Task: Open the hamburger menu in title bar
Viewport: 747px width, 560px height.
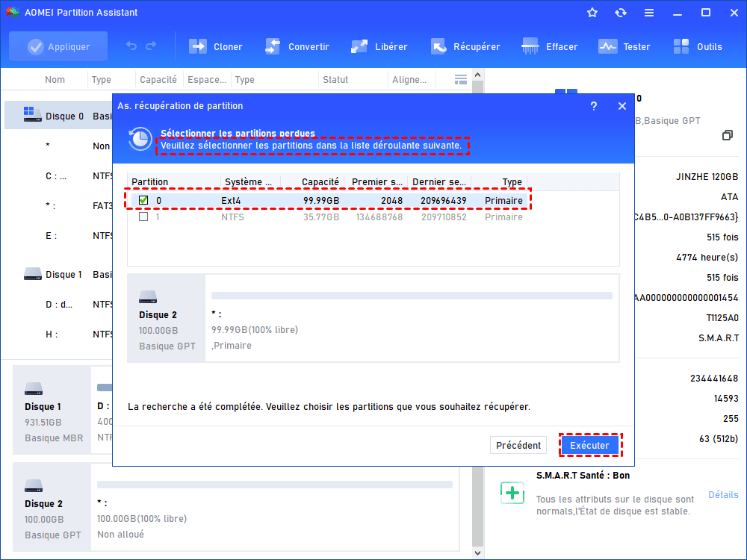Action: [x=649, y=13]
